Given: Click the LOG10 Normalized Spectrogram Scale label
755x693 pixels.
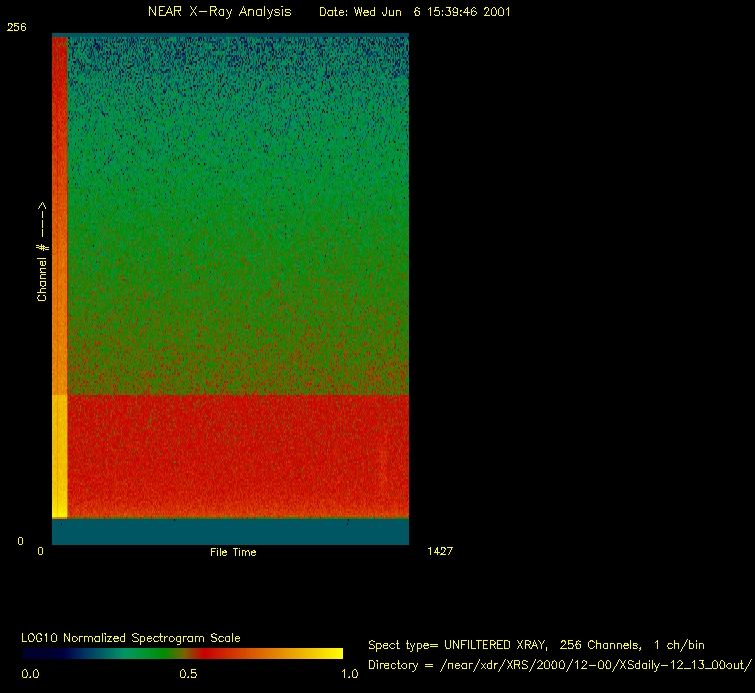Looking at the screenshot, I should 130,638.
